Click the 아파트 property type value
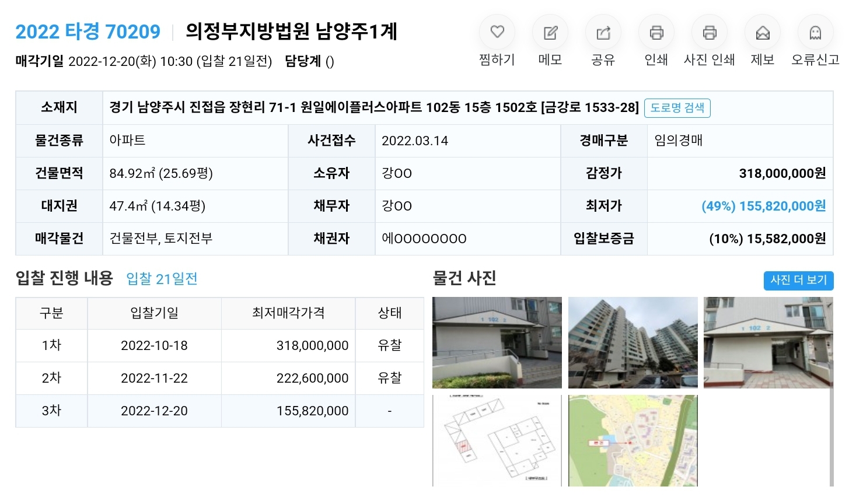The height and width of the screenshot is (504, 849). coord(127,141)
